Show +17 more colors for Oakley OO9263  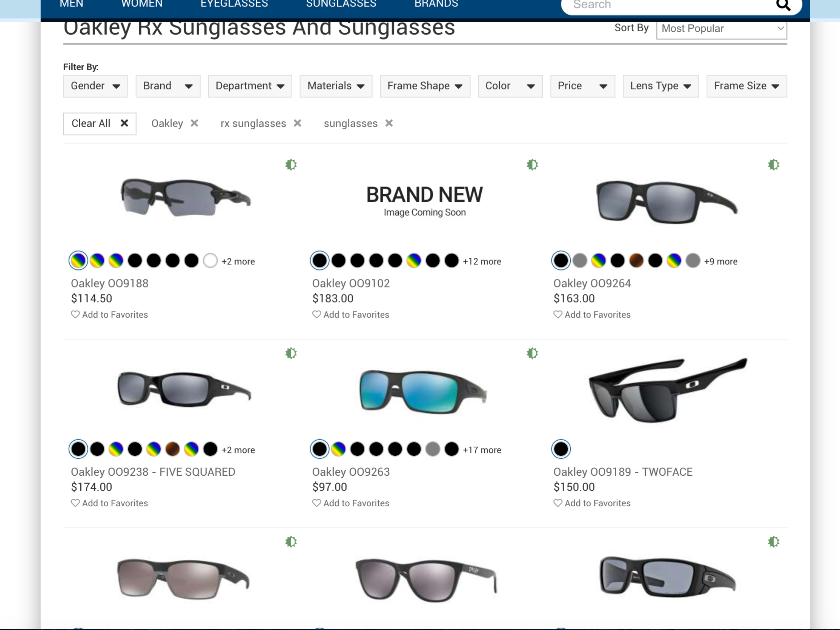click(x=482, y=450)
